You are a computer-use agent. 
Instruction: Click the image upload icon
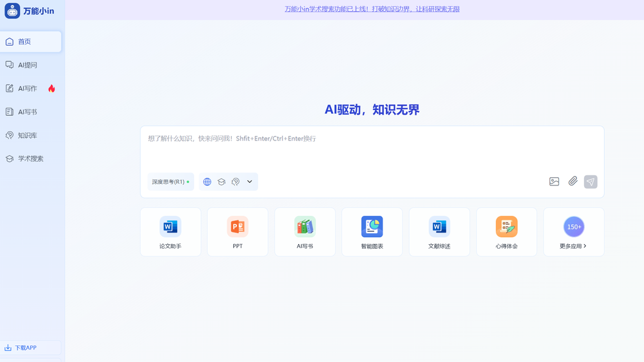pos(554,182)
